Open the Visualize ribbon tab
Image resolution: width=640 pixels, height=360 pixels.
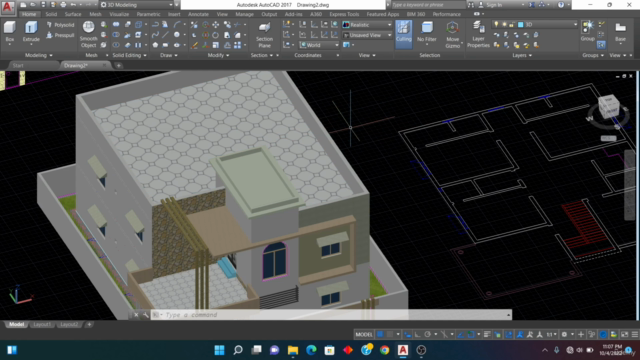click(x=119, y=14)
